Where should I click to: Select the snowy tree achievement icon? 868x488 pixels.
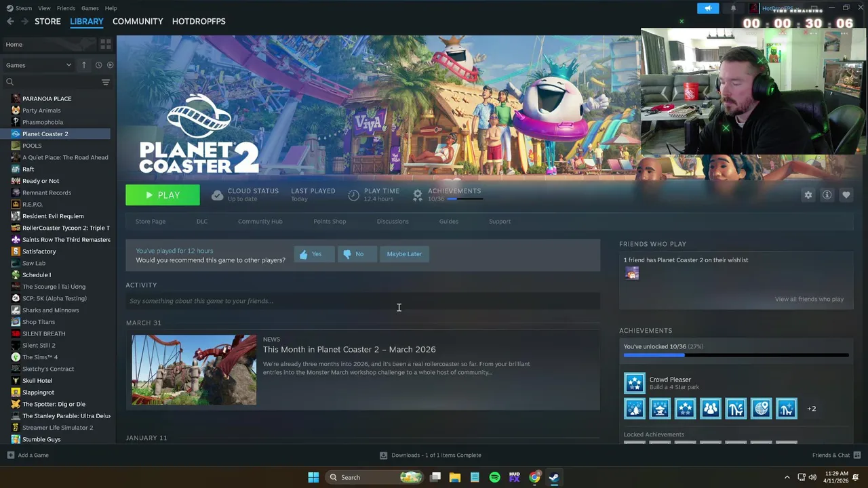tap(635, 409)
